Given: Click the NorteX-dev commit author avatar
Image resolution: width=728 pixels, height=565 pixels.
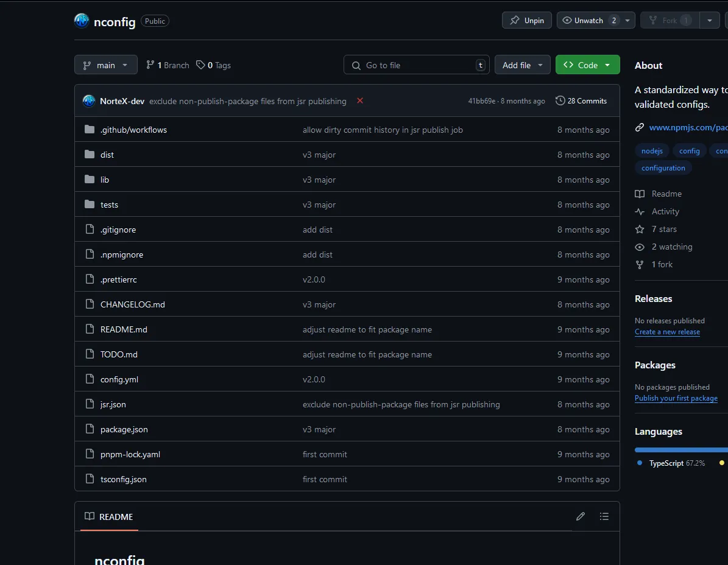Looking at the screenshot, I should tap(89, 100).
